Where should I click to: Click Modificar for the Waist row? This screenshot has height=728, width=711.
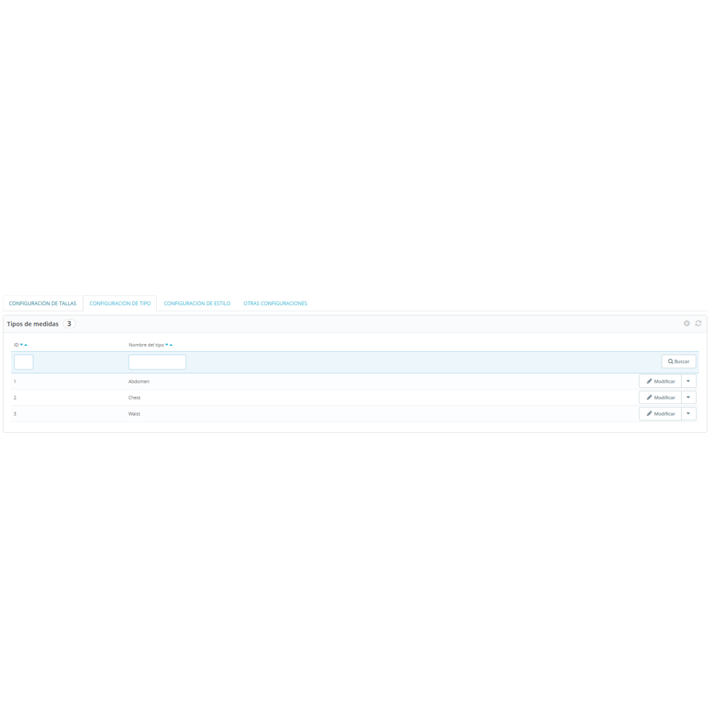pyautogui.click(x=661, y=414)
